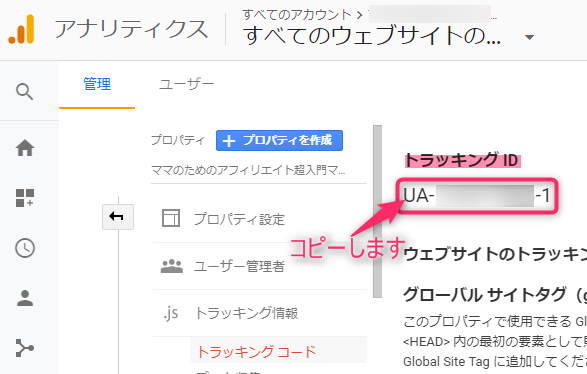Click the back arrow button beside property column

pyautogui.click(x=118, y=217)
